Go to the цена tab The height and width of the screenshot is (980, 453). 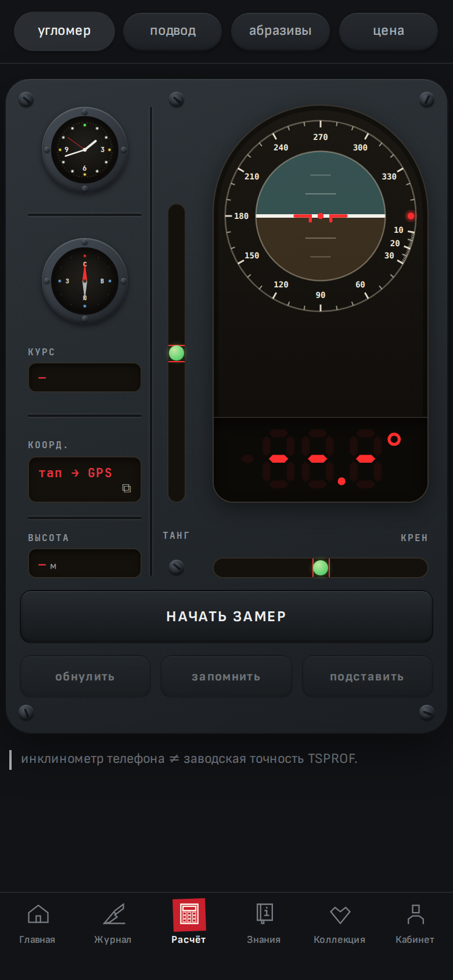389,31
